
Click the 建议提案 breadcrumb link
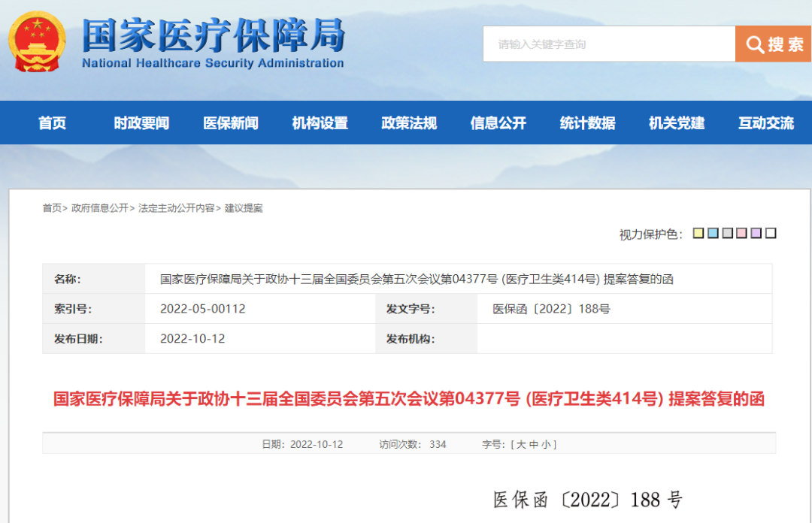(244, 208)
